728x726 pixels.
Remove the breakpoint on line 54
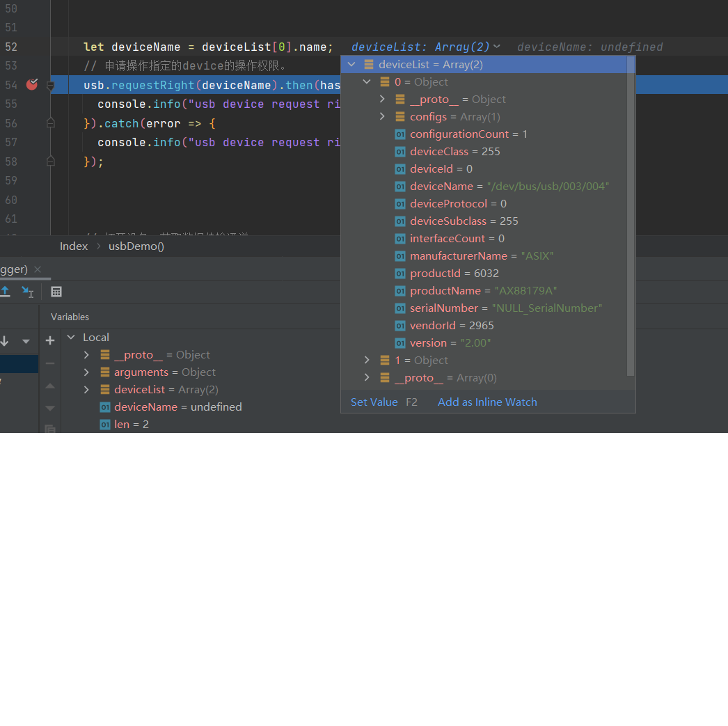pyautogui.click(x=32, y=84)
